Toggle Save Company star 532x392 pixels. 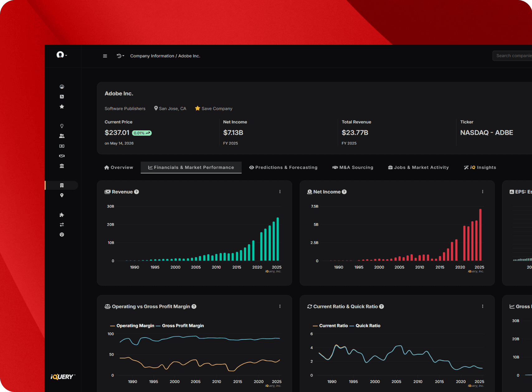197,108
